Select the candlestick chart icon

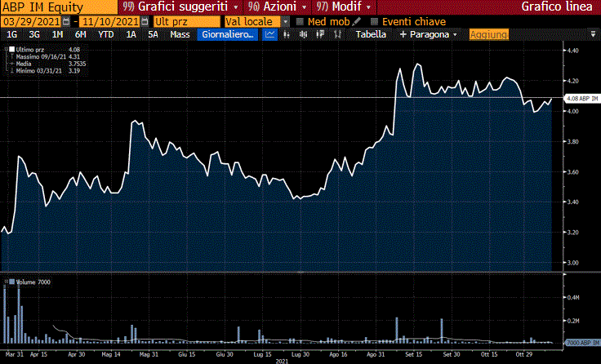coord(303,34)
